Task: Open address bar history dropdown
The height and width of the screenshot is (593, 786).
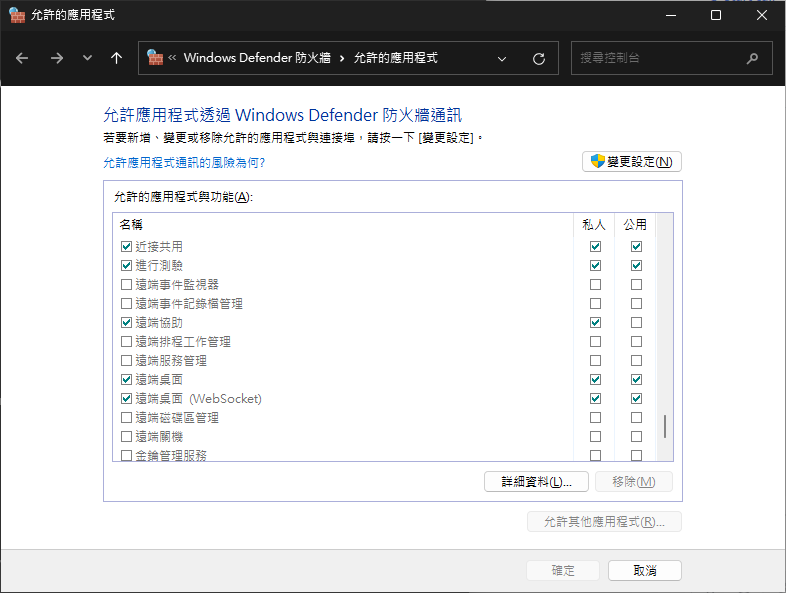Action: [502, 59]
